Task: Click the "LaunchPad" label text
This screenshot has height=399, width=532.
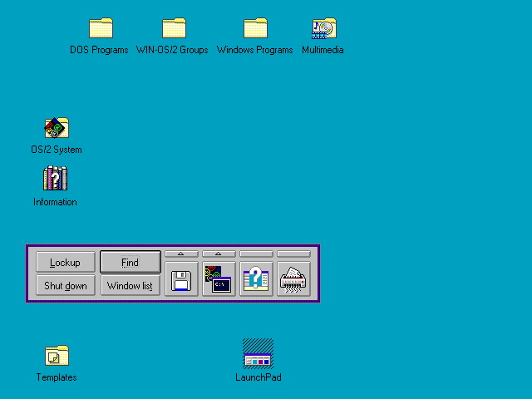Action: tap(259, 377)
